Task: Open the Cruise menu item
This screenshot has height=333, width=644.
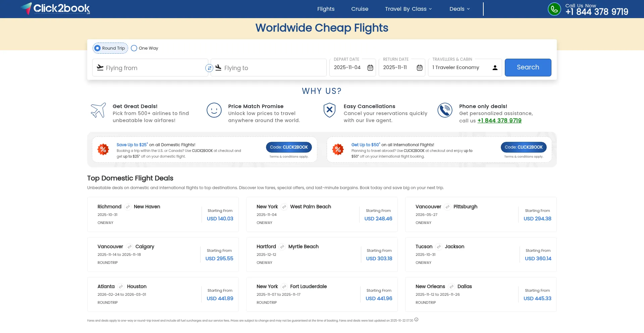Action: pyautogui.click(x=360, y=9)
